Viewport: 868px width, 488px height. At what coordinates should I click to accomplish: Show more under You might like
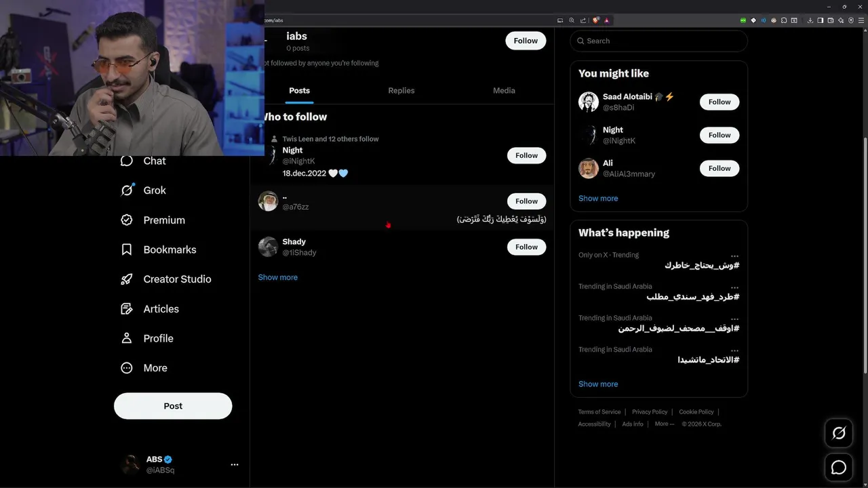598,199
